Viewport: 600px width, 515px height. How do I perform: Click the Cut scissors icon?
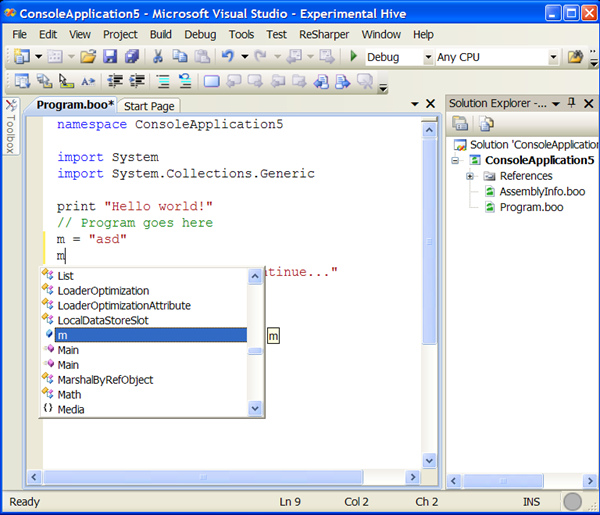[158, 57]
